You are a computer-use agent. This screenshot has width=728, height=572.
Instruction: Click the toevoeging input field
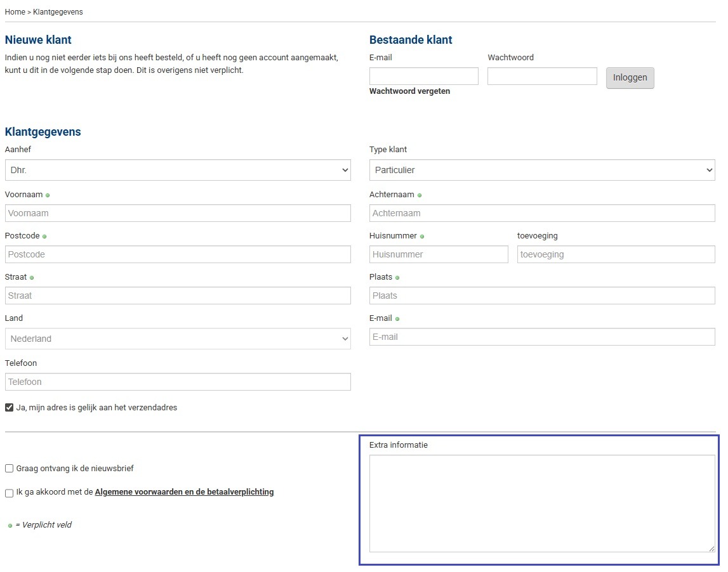click(616, 254)
